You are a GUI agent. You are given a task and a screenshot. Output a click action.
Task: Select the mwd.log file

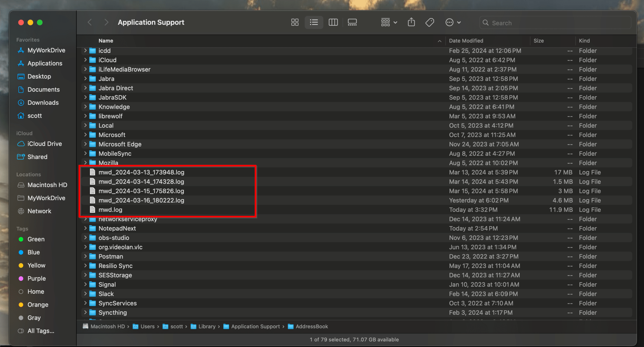point(110,209)
